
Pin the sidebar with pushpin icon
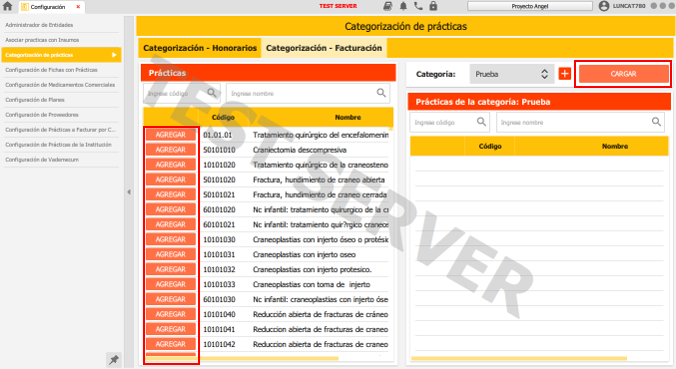click(114, 360)
